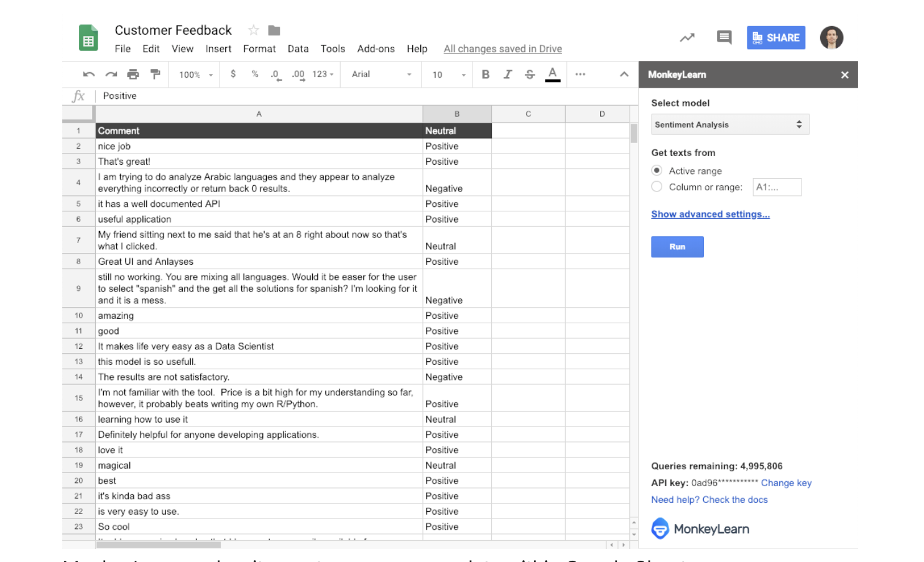
Task: Click the formula bar showing Positive
Action: pyautogui.click(x=367, y=96)
